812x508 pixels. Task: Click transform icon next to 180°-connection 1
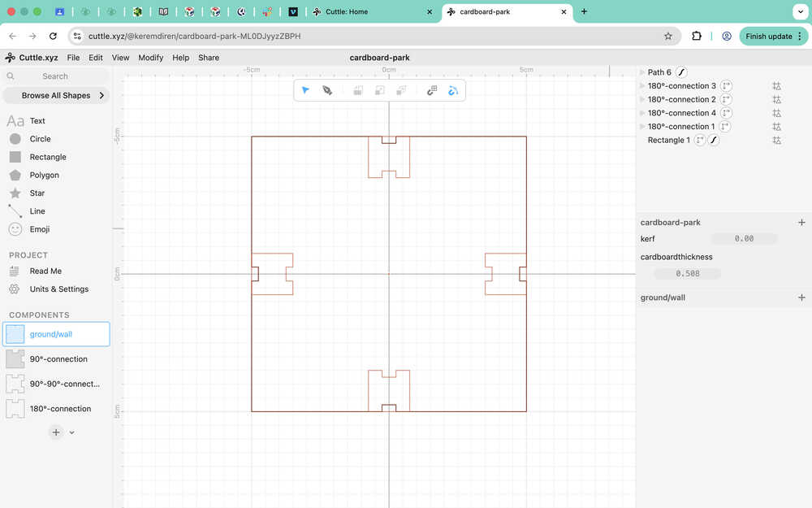[x=725, y=126]
